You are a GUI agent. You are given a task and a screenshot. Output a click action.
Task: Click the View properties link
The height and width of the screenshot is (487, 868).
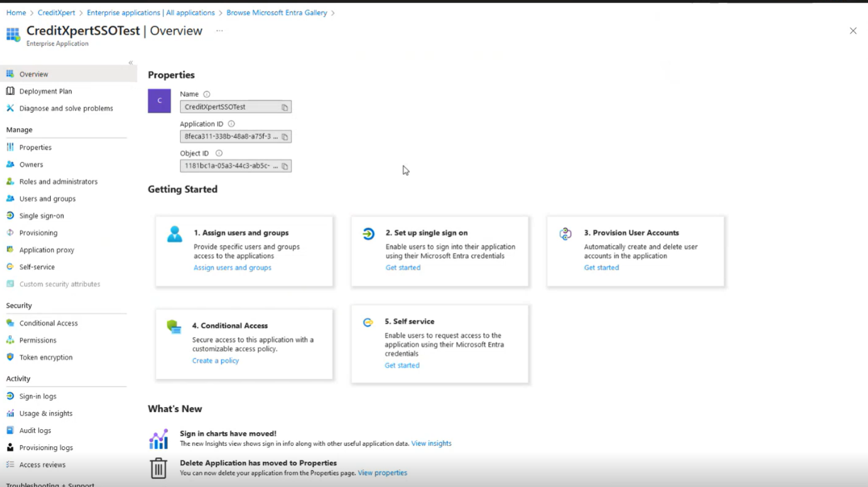(x=382, y=473)
